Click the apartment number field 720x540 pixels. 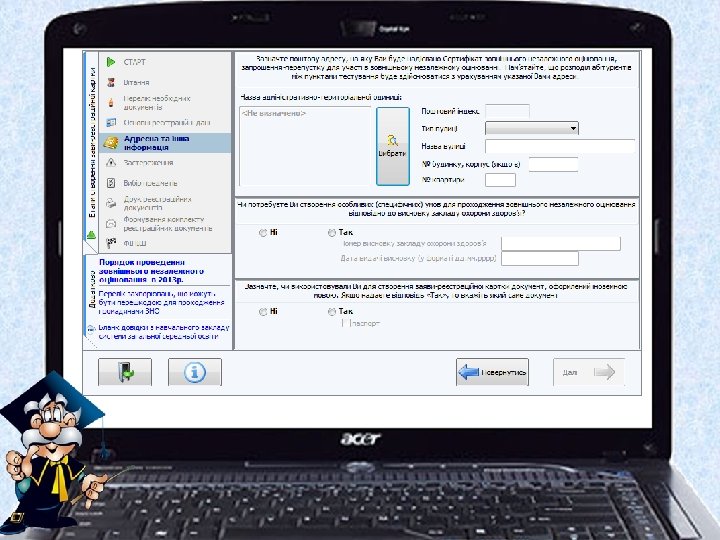(501, 180)
